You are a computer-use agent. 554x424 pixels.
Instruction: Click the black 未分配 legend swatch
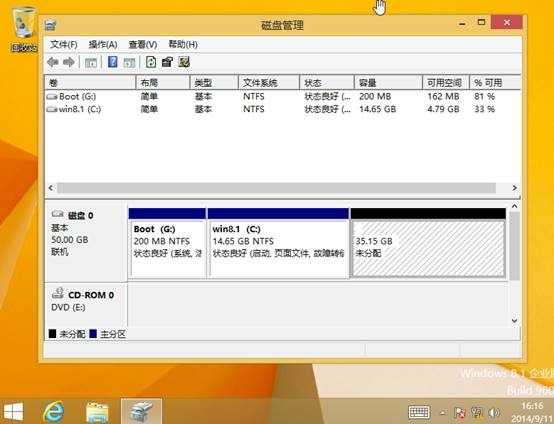pos(52,334)
